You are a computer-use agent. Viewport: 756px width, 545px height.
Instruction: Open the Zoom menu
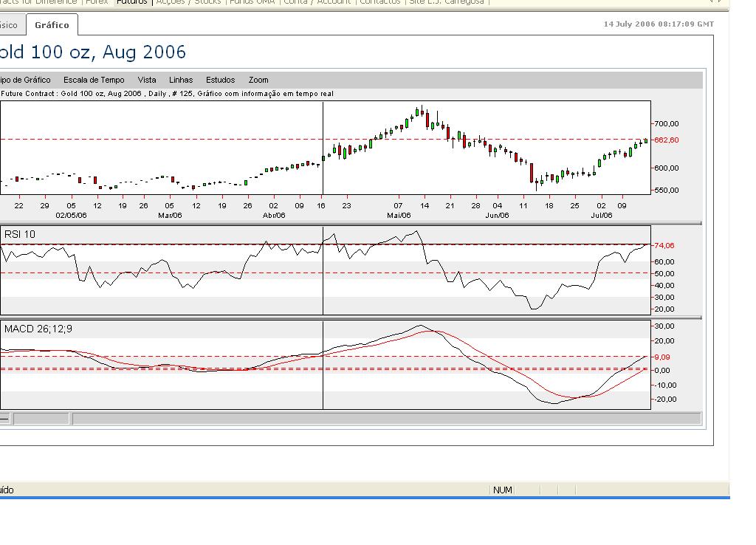coord(258,80)
